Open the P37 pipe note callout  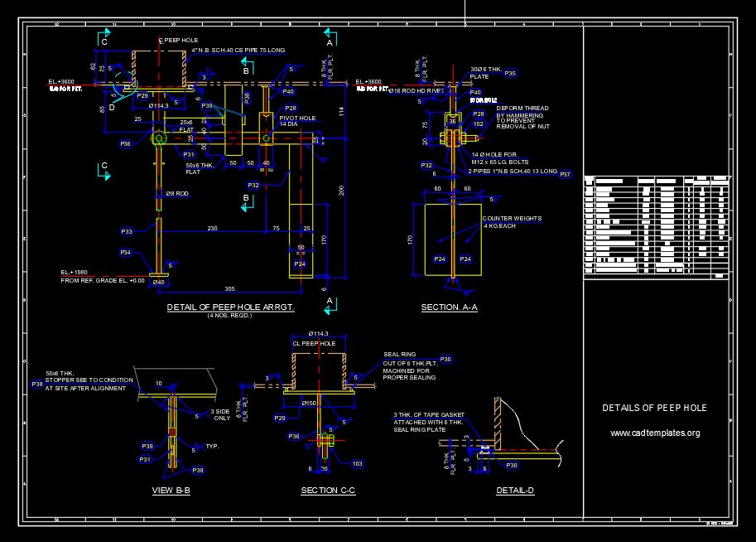565,174
